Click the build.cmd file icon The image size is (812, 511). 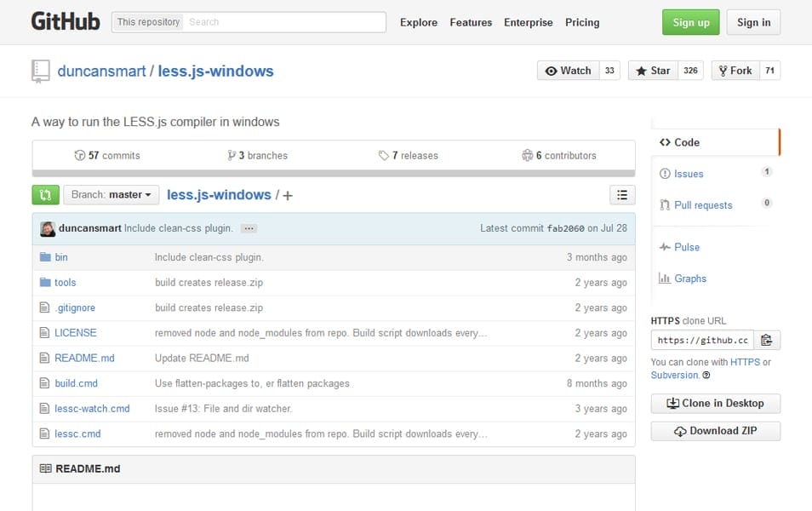(x=45, y=383)
